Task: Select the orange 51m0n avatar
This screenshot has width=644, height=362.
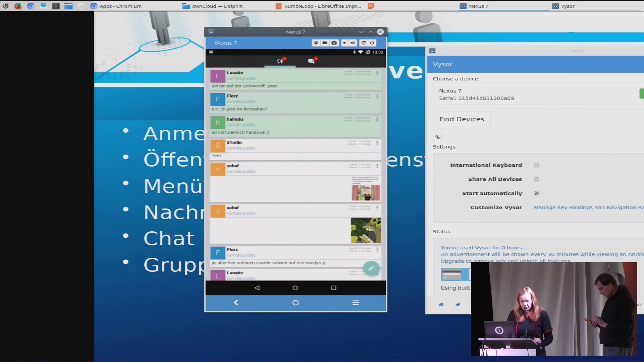Action: pyautogui.click(x=218, y=146)
